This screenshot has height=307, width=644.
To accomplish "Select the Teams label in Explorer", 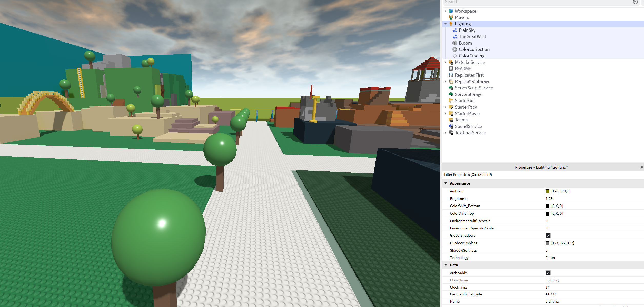I will pos(461,120).
